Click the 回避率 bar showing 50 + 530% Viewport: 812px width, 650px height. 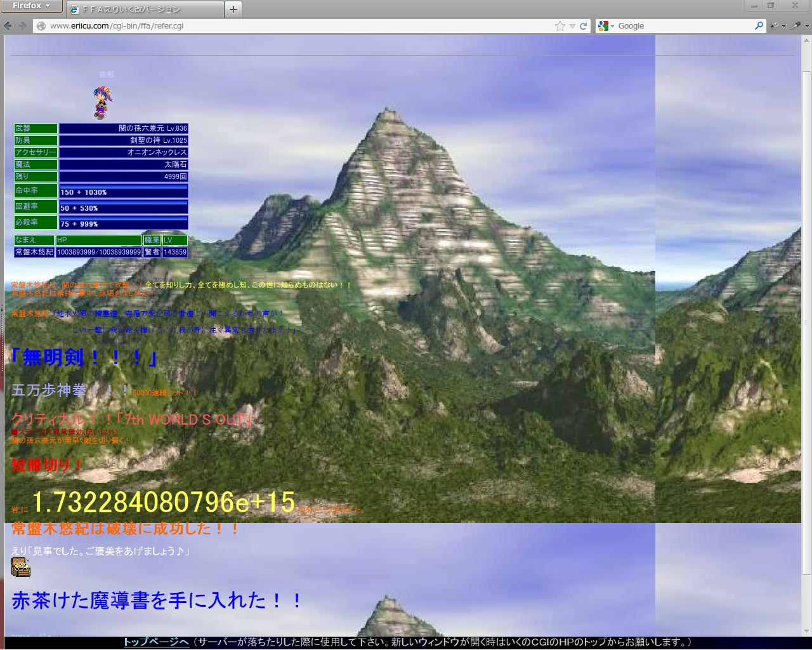[x=124, y=206]
